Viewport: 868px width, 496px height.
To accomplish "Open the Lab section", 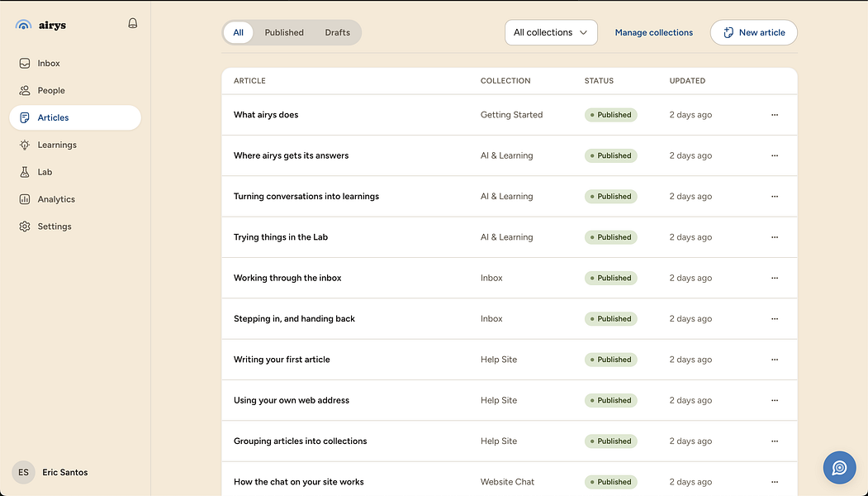I will click(75, 172).
